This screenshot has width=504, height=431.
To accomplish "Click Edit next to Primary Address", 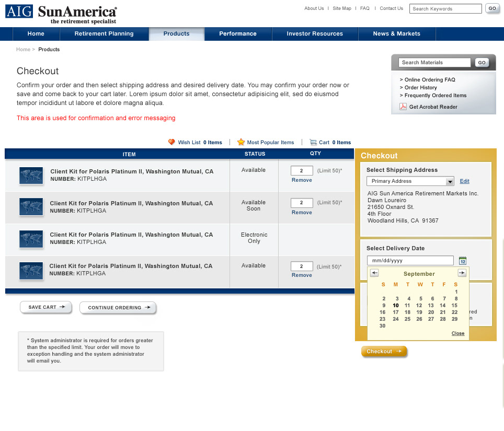I will 464,181.
